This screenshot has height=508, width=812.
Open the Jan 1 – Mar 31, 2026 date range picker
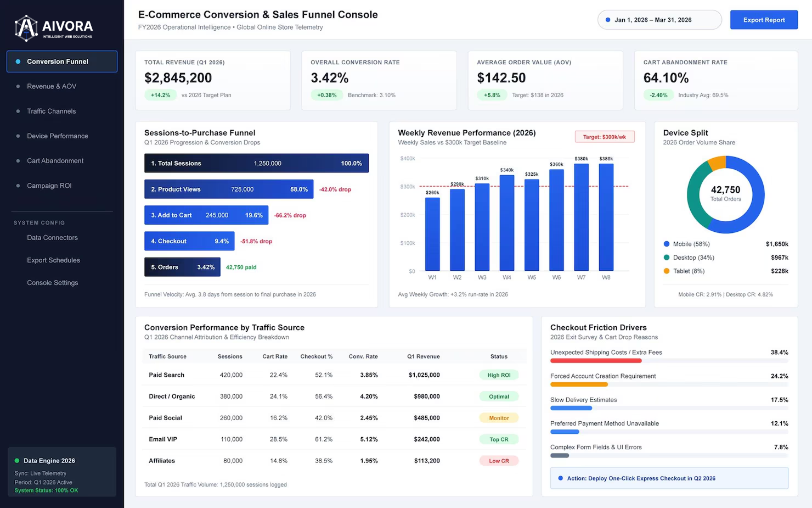(659, 20)
